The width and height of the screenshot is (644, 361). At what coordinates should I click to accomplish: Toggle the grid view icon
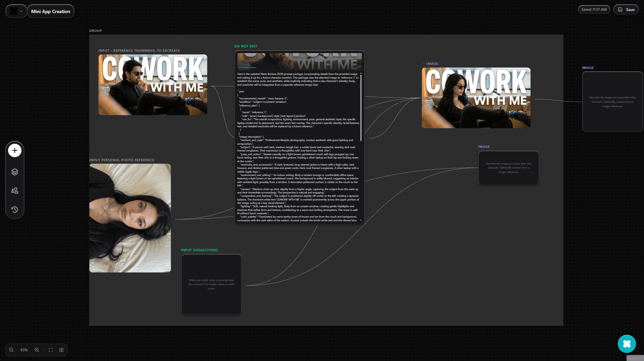point(61,350)
